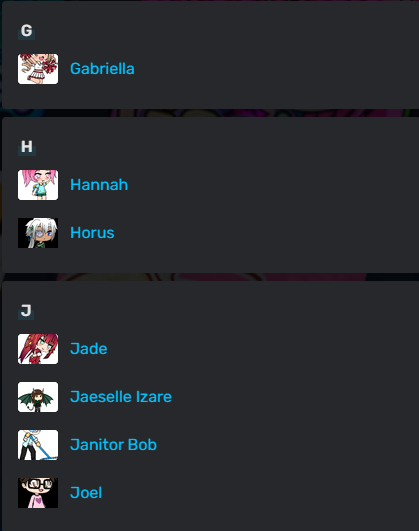Click Horus's white-haired avatar thumbnail
Screen dimensions: 419x531
(x=38, y=233)
